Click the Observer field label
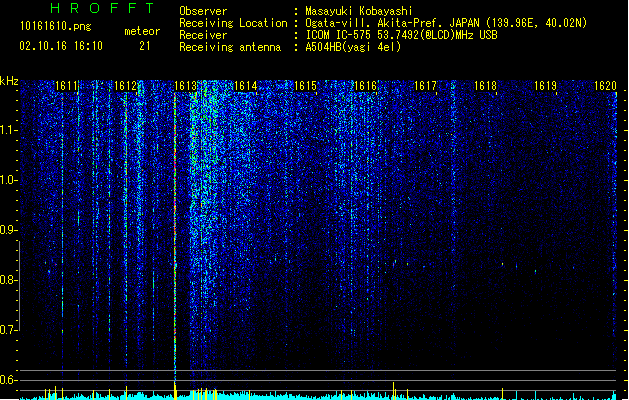 click(203, 11)
